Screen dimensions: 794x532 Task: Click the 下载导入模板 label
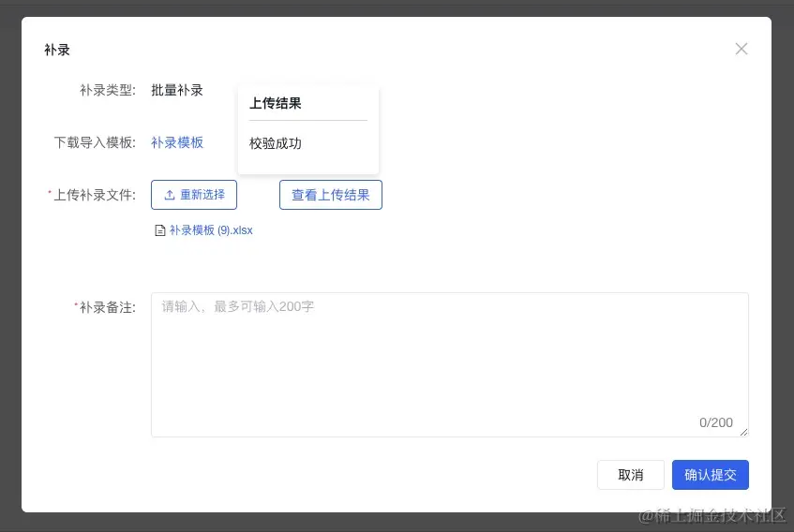(95, 142)
